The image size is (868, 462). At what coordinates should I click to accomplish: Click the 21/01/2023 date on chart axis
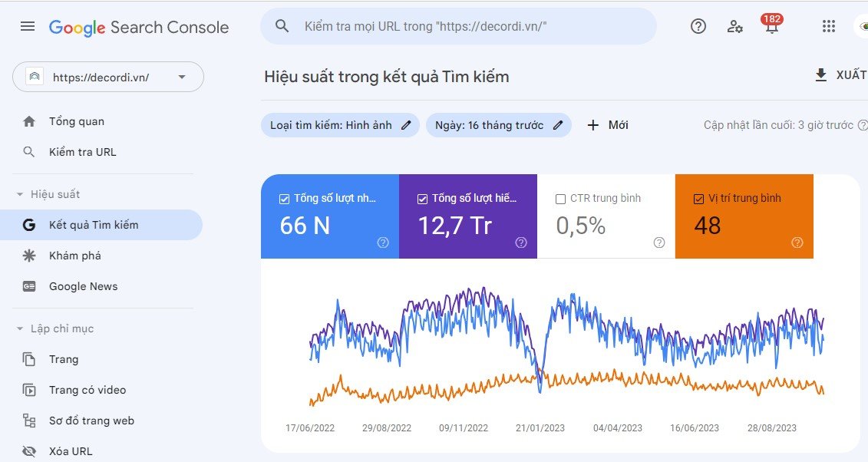(540, 427)
